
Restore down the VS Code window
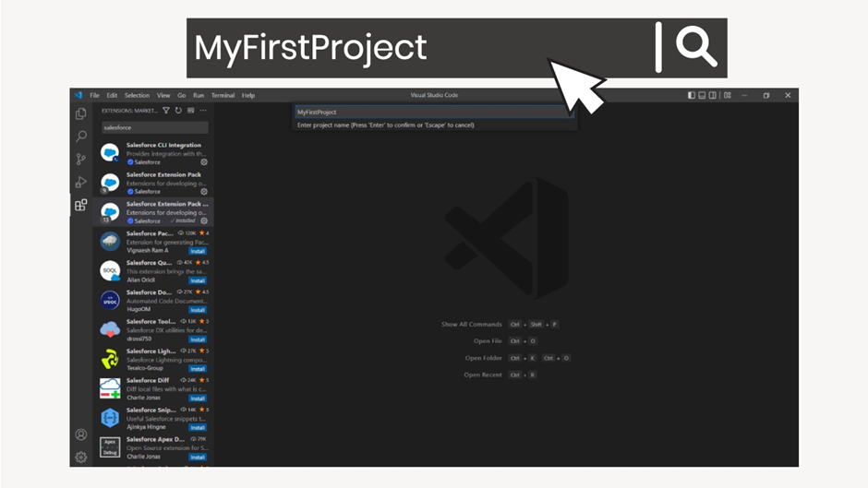(766, 95)
